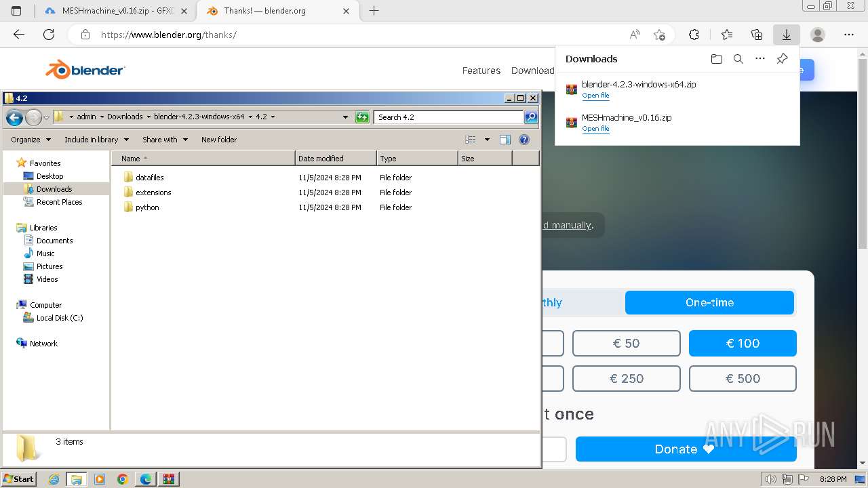
Task: Open Include in library dropdown
Action: 96,140
